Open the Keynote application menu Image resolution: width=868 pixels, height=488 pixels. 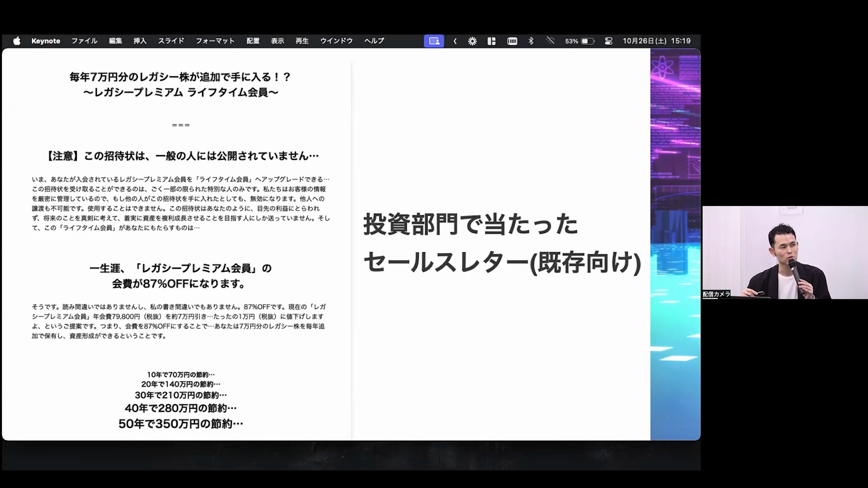tap(46, 41)
